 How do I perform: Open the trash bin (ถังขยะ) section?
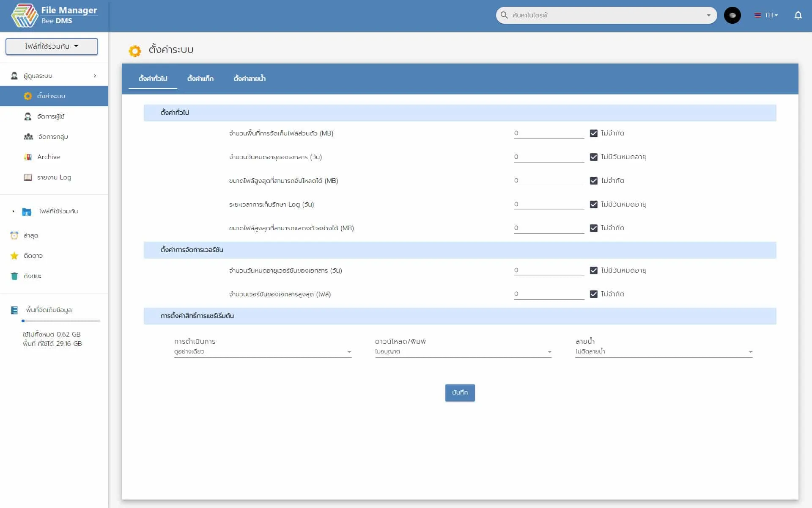32,276
